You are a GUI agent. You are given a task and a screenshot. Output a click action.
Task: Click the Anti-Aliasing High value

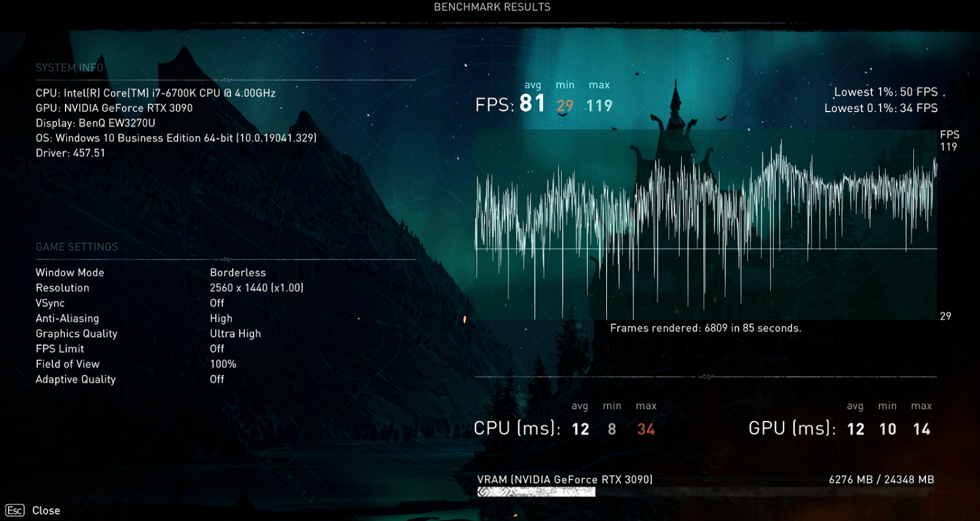pyautogui.click(x=221, y=319)
